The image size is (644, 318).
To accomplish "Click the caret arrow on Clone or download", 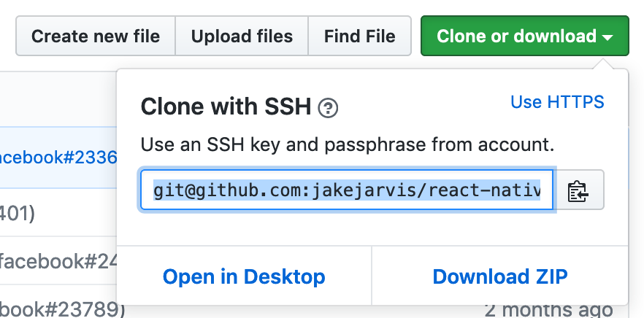I will pos(607,36).
